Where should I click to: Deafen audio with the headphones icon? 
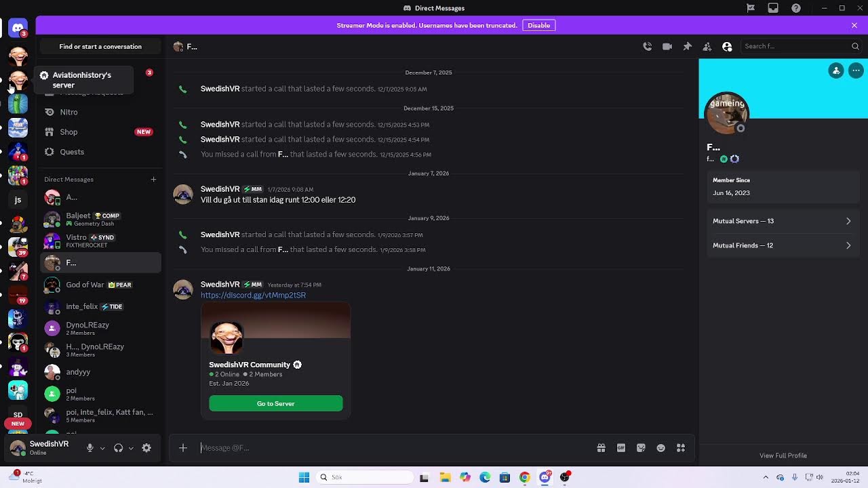[118, 448]
